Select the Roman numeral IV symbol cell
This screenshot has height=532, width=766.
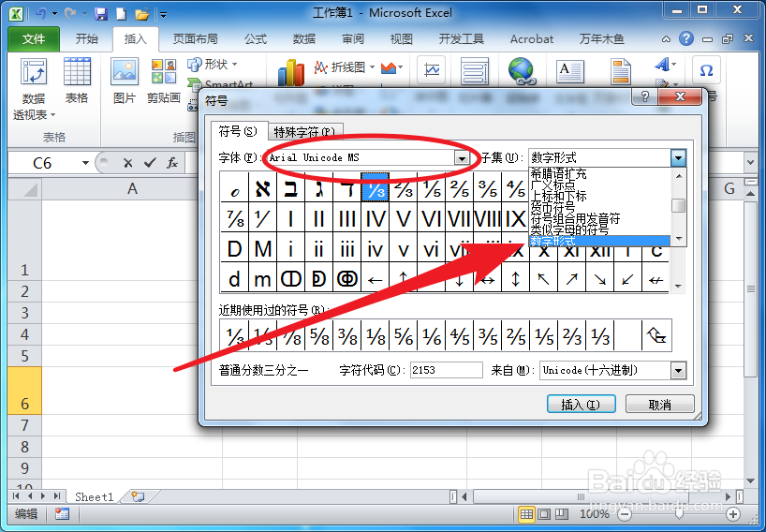[375, 218]
